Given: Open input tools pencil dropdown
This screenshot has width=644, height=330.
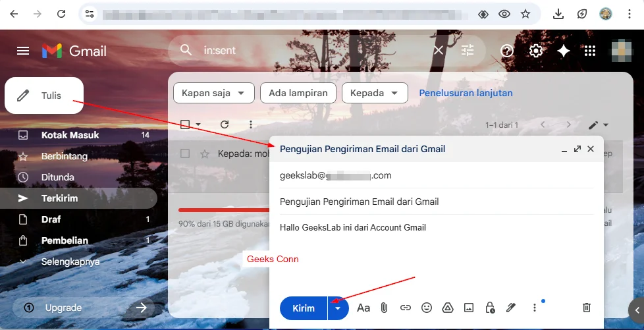Looking at the screenshot, I should pos(598,125).
